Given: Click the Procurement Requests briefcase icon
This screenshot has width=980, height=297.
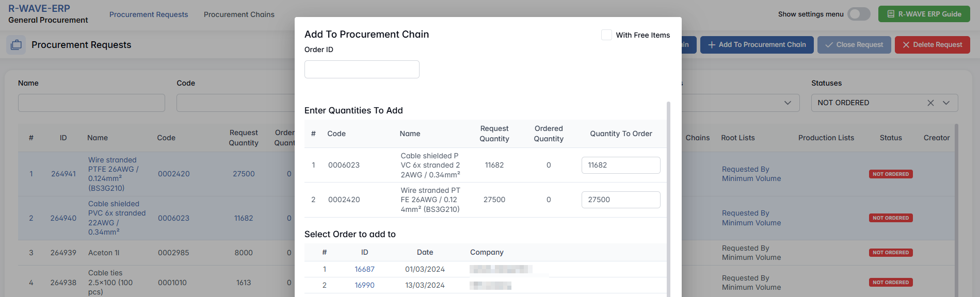Looking at the screenshot, I should point(16,45).
